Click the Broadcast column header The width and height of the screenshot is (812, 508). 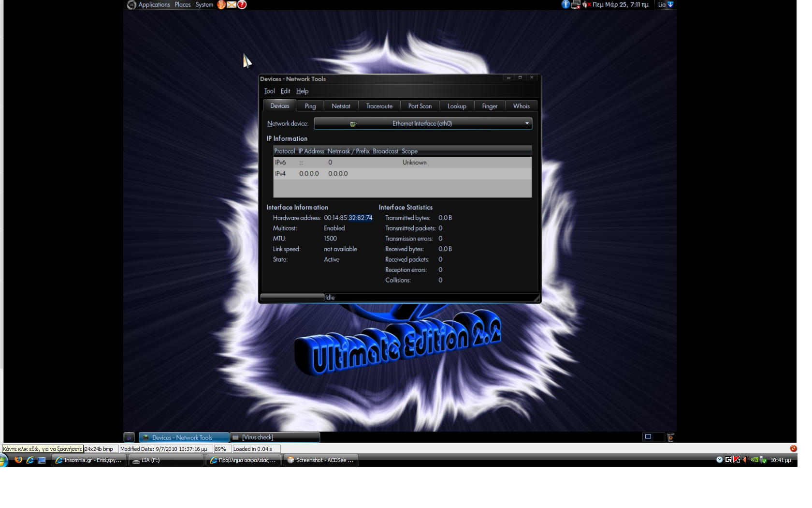coord(385,151)
